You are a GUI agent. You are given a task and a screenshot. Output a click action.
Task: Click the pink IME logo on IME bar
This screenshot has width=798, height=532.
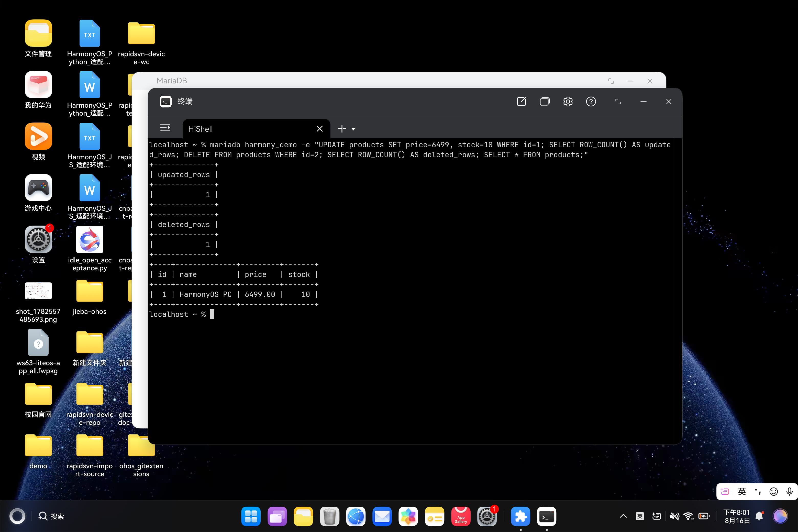(x=725, y=492)
